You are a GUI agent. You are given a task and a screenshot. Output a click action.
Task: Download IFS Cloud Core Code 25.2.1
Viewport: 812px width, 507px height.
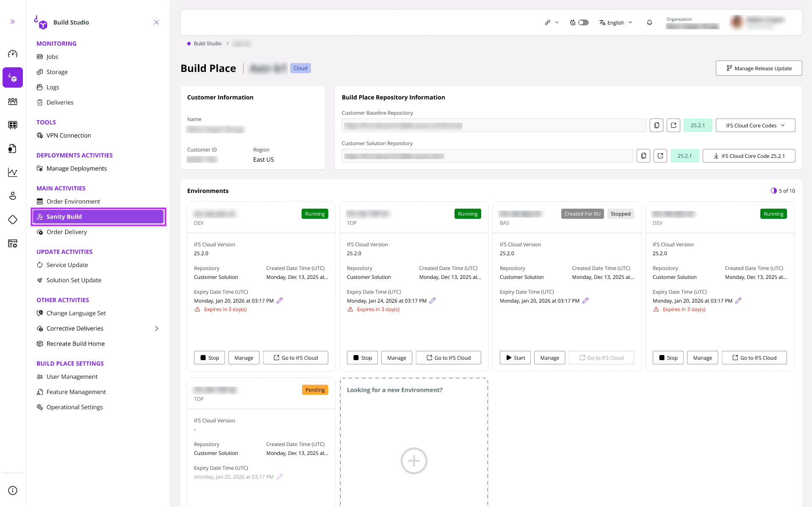click(x=749, y=156)
